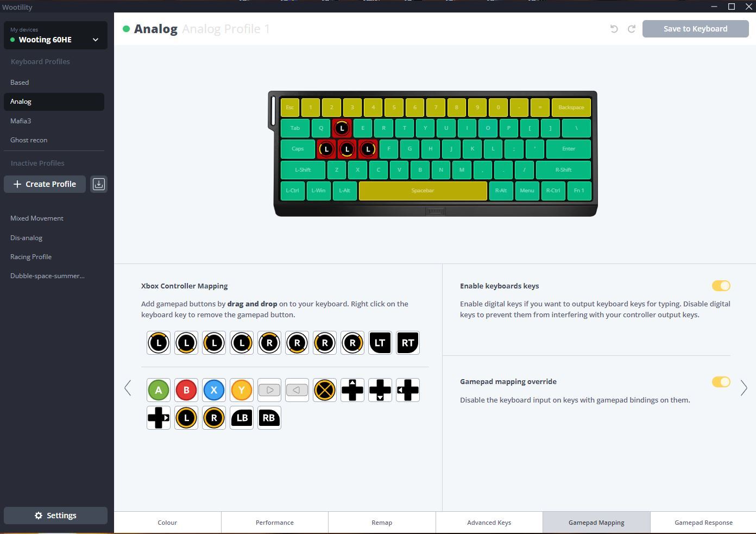Screen dimensions: 756x534
Task: Undo the last change
Action: 614,29
